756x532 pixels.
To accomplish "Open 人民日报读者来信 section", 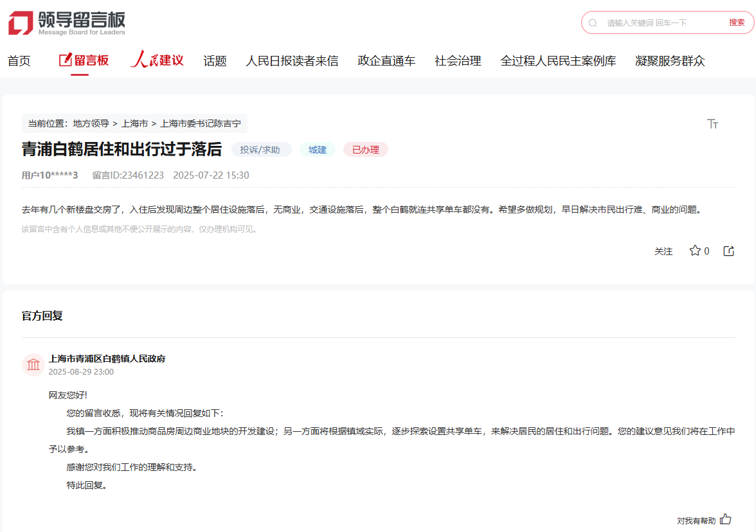I will [292, 61].
